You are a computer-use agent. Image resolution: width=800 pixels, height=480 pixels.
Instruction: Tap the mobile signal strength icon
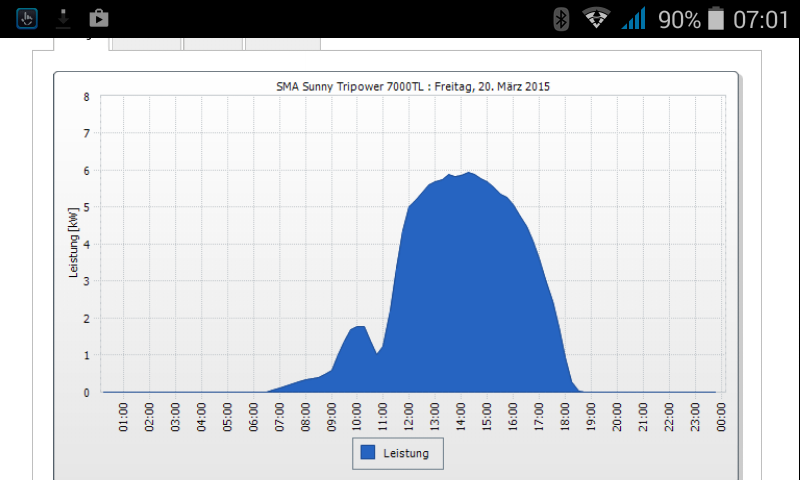633,19
